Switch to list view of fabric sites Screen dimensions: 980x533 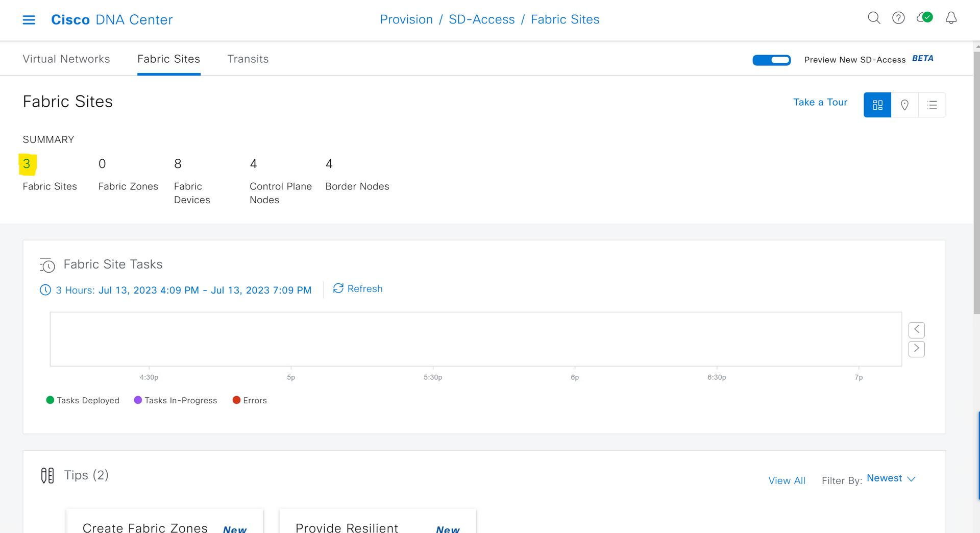[933, 105]
